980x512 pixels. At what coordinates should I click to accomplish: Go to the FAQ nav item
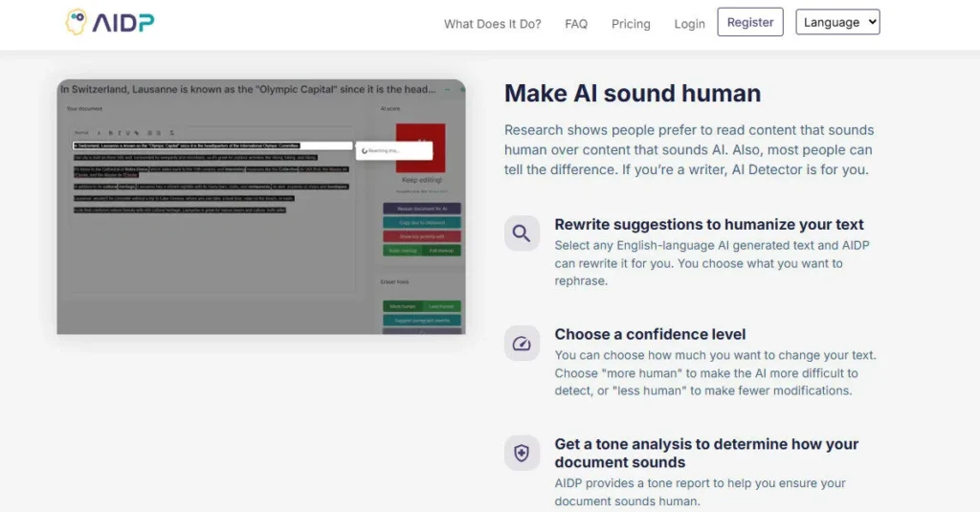pos(576,24)
